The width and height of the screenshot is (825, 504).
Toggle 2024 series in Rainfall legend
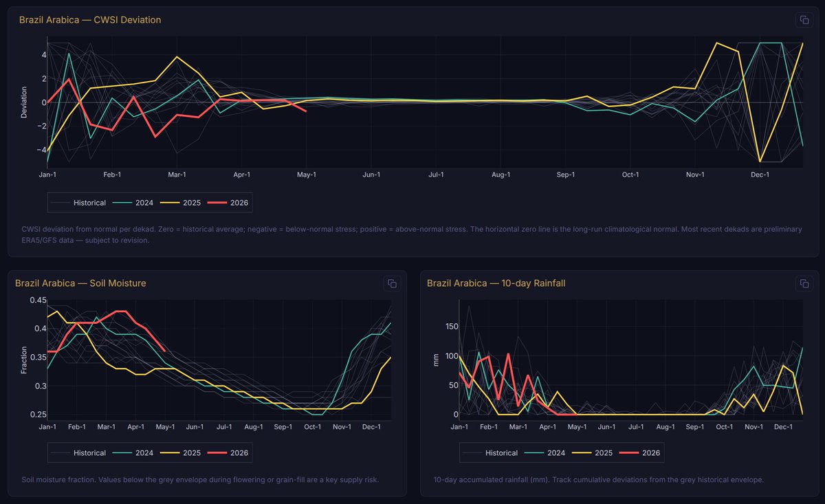[544, 453]
